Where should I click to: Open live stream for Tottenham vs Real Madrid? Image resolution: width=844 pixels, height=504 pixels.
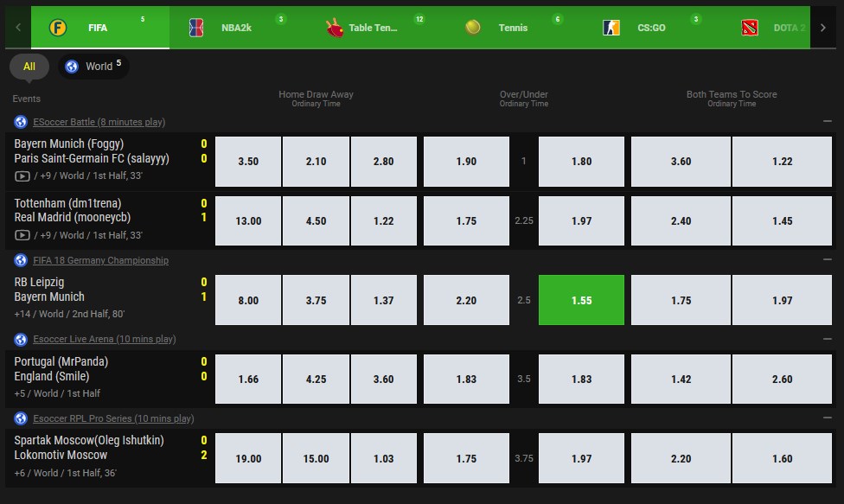click(x=22, y=235)
